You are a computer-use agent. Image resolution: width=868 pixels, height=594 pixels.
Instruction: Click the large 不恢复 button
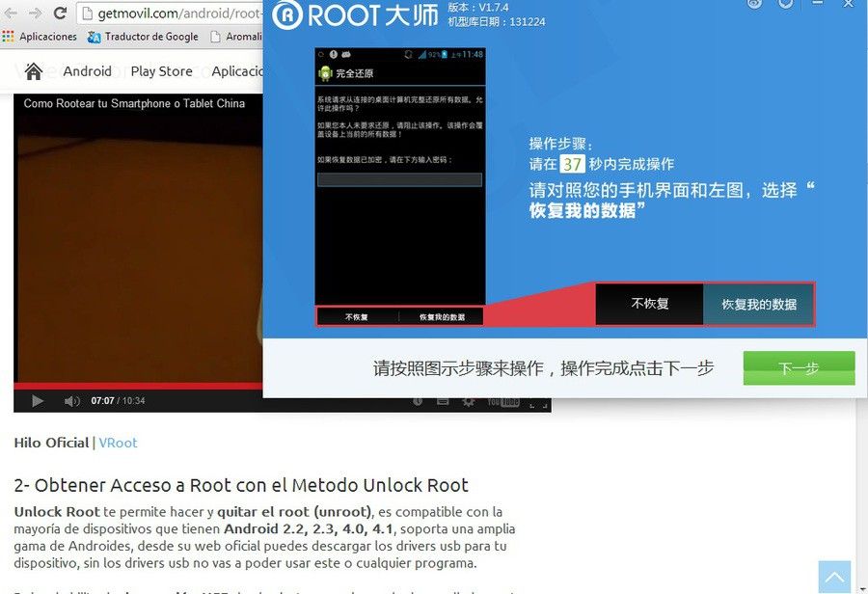pyautogui.click(x=650, y=304)
